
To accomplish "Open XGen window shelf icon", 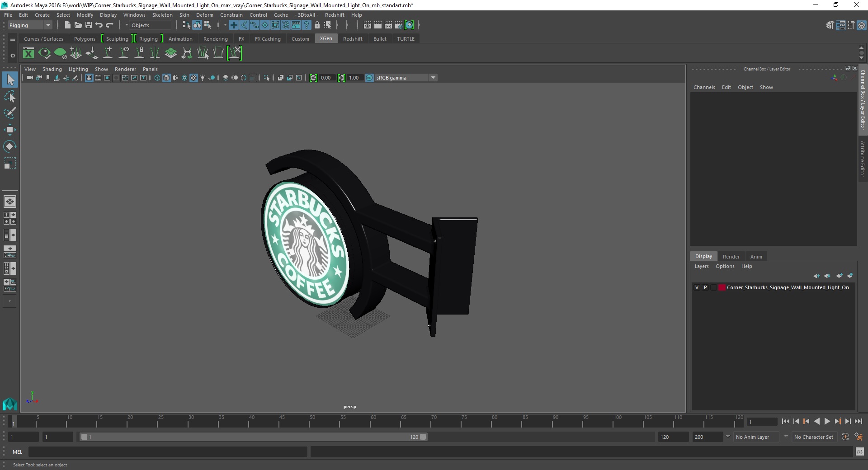I will click(28, 53).
